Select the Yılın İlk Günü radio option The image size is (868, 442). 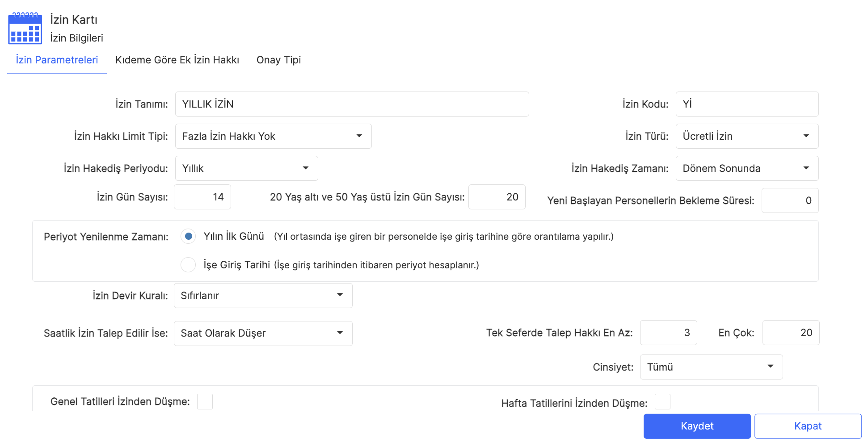[x=188, y=236]
